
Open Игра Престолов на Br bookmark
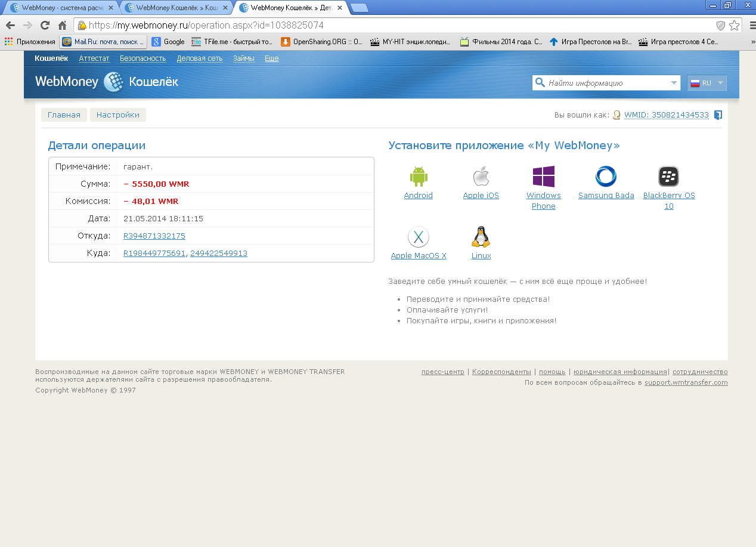pyautogui.click(x=590, y=42)
